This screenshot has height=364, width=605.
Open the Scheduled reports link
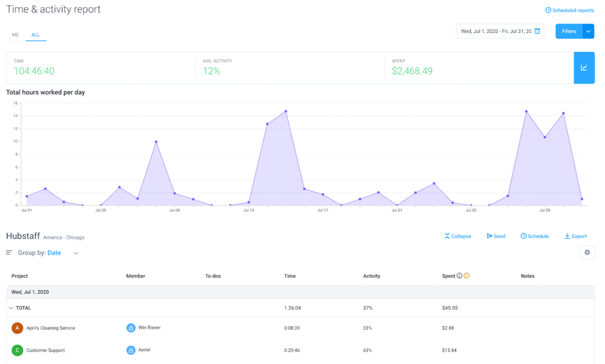tap(569, 10)
